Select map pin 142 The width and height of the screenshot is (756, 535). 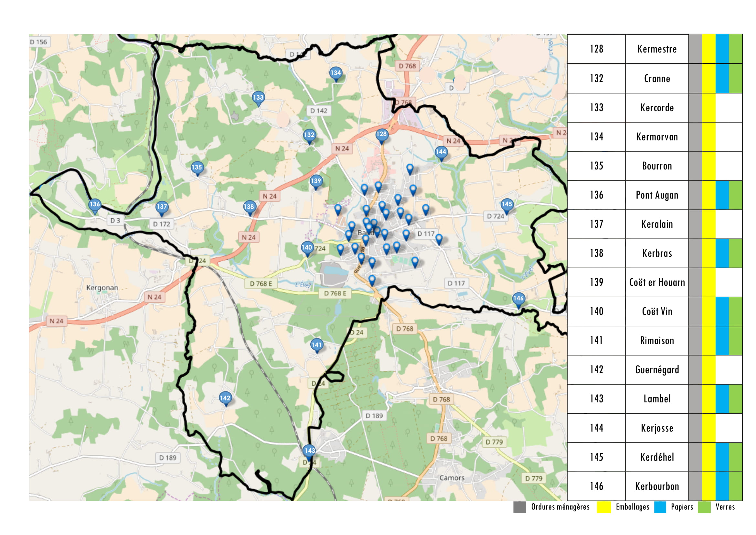click(225, 399)
